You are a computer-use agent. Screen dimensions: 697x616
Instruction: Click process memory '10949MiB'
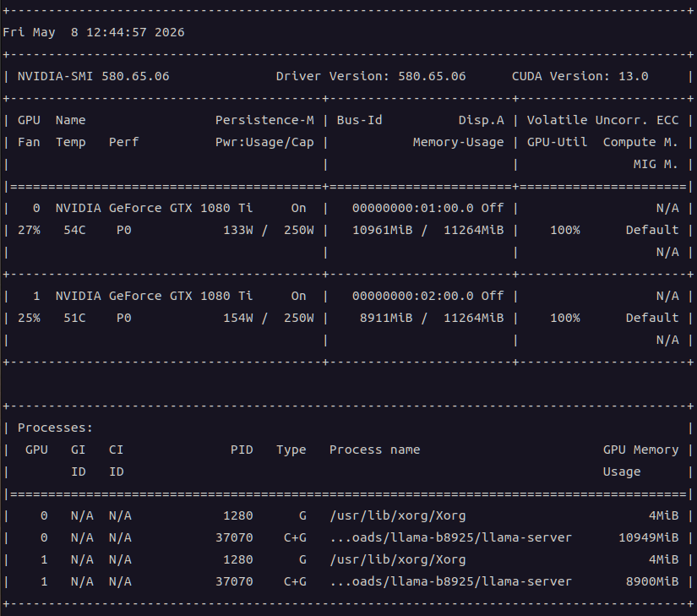click(x=649, y=537)
